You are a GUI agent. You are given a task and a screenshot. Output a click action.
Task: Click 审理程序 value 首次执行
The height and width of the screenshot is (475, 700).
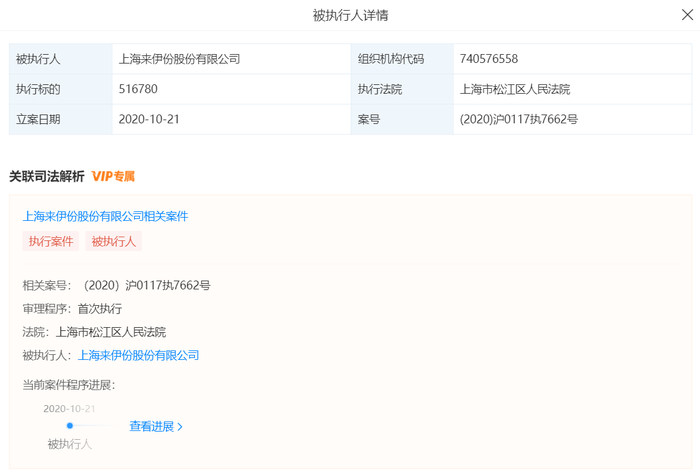(x=100, y=308)
